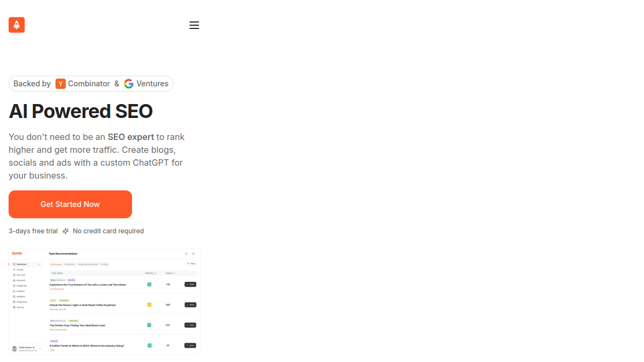Select the Site Audit sidebar icon in the preview

click(14, 275)
